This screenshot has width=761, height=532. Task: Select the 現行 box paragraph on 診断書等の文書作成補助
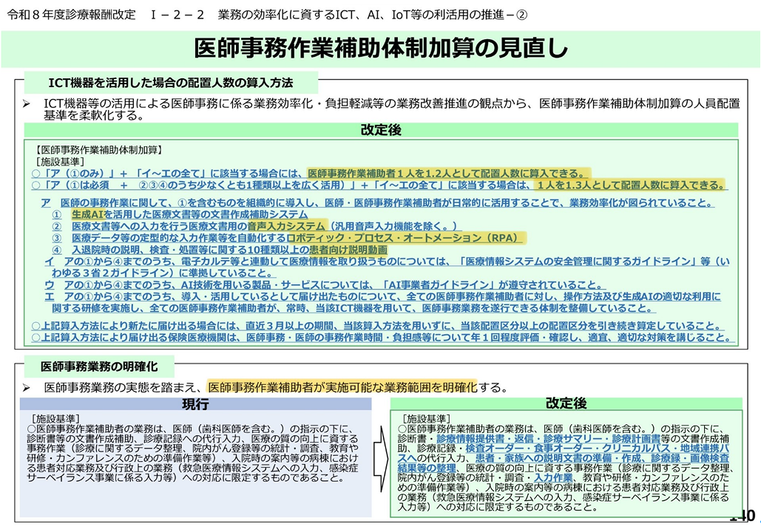193,454
